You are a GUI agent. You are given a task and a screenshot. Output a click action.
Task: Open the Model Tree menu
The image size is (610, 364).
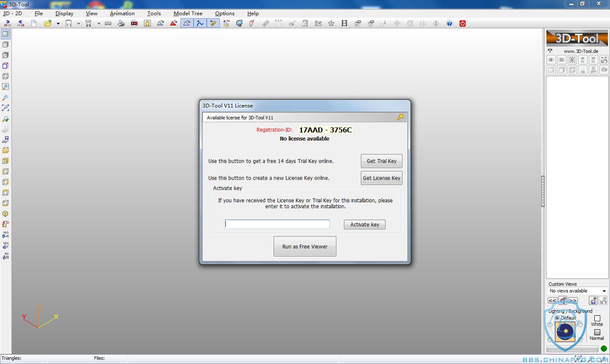pos(188,14)
